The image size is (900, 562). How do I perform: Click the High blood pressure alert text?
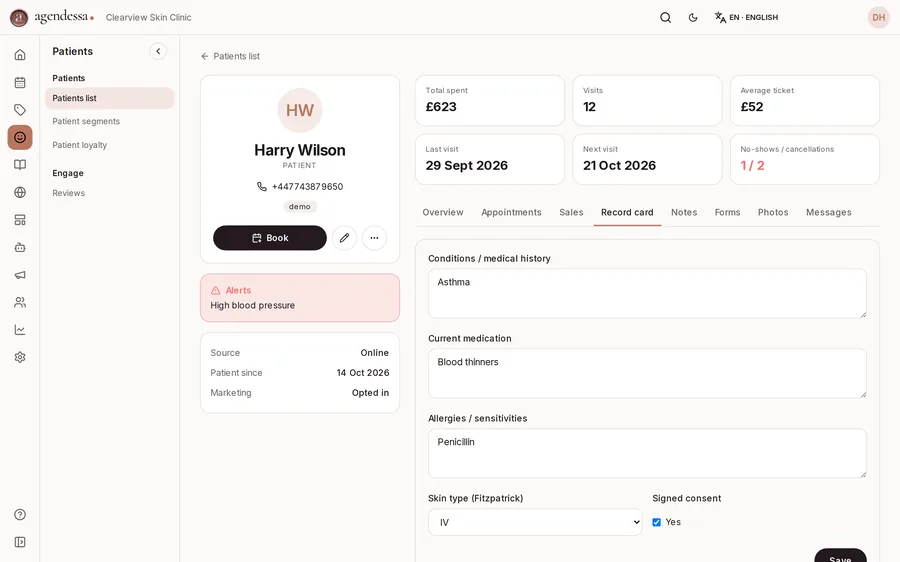(x=253, y=305)
